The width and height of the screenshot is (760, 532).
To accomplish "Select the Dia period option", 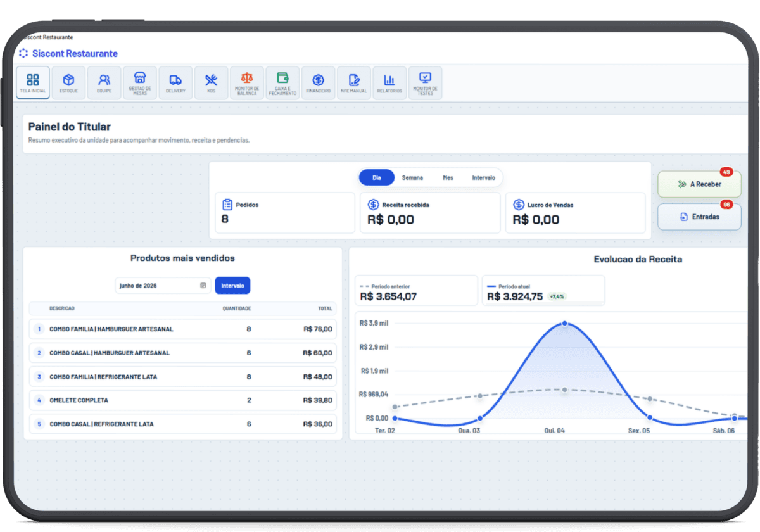I will point(377,178).
